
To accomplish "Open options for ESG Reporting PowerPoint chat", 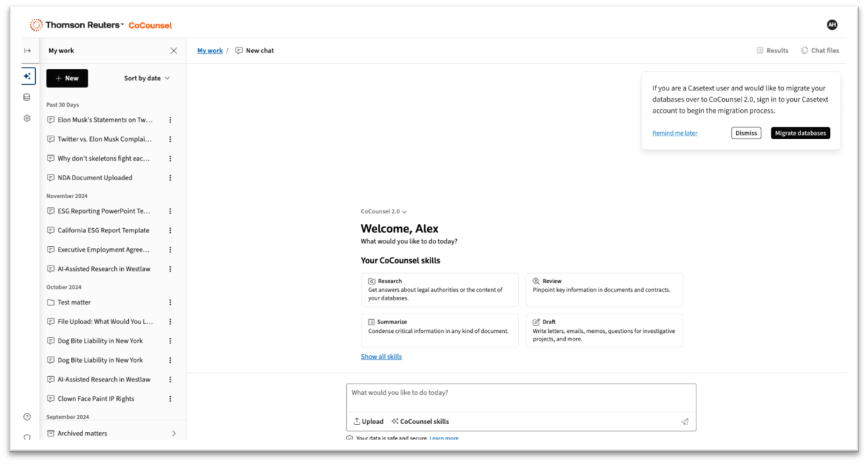I will pyautogui.click(x=170, y=211).
